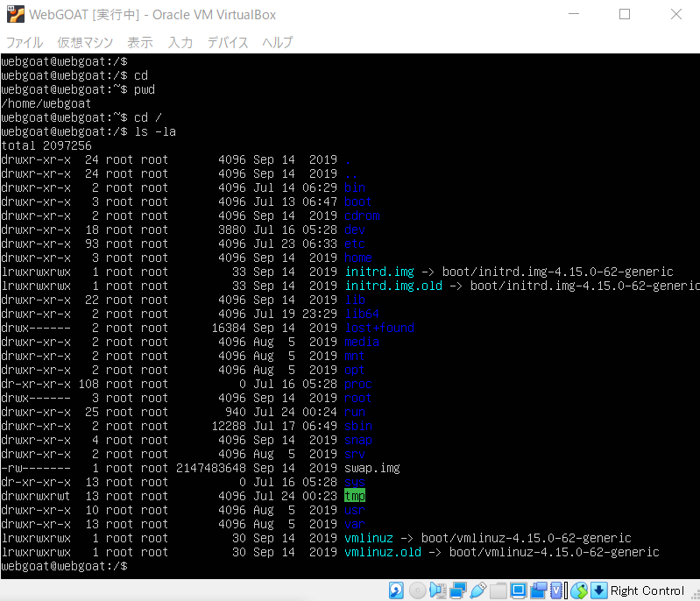Click the 12288 size value
This screenshot has width=700, height=601.
[228, 426]
